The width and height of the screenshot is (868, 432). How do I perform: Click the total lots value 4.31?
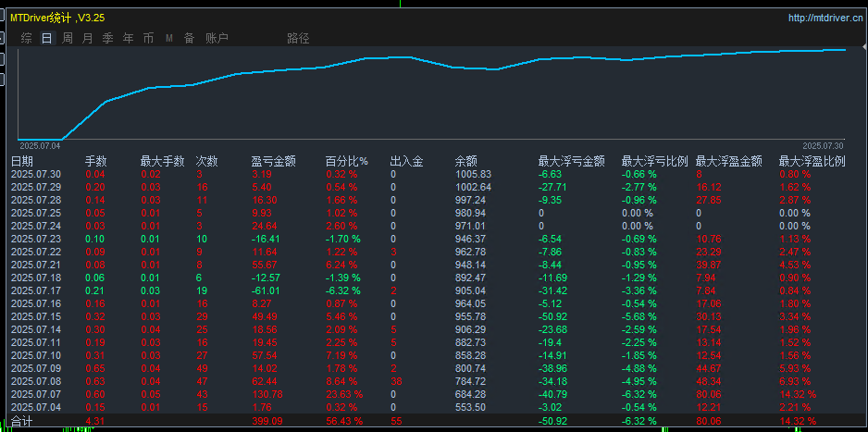(94, 422)
